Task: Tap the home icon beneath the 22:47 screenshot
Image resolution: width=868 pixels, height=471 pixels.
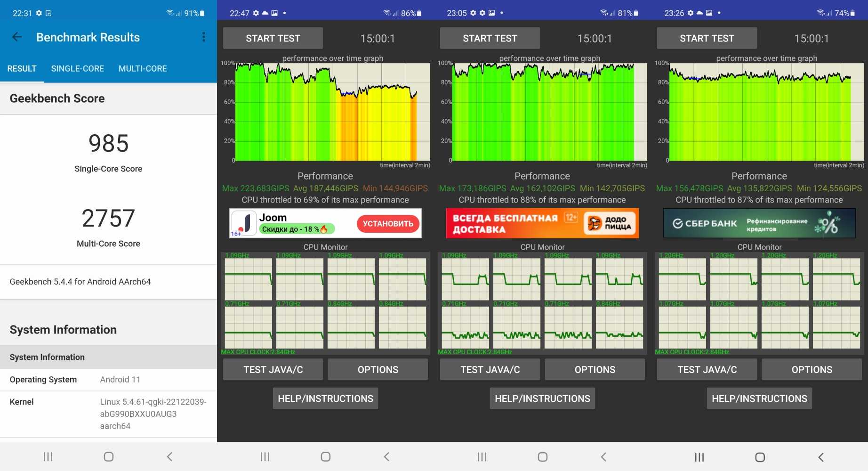Action: pyautogui.click(x=325, y=456)
